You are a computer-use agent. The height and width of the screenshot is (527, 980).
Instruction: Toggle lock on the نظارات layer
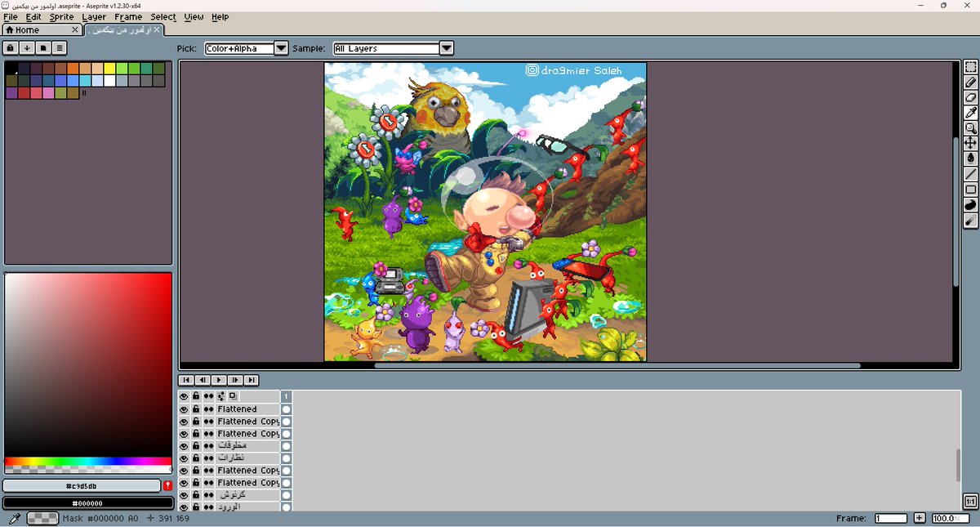196,458
